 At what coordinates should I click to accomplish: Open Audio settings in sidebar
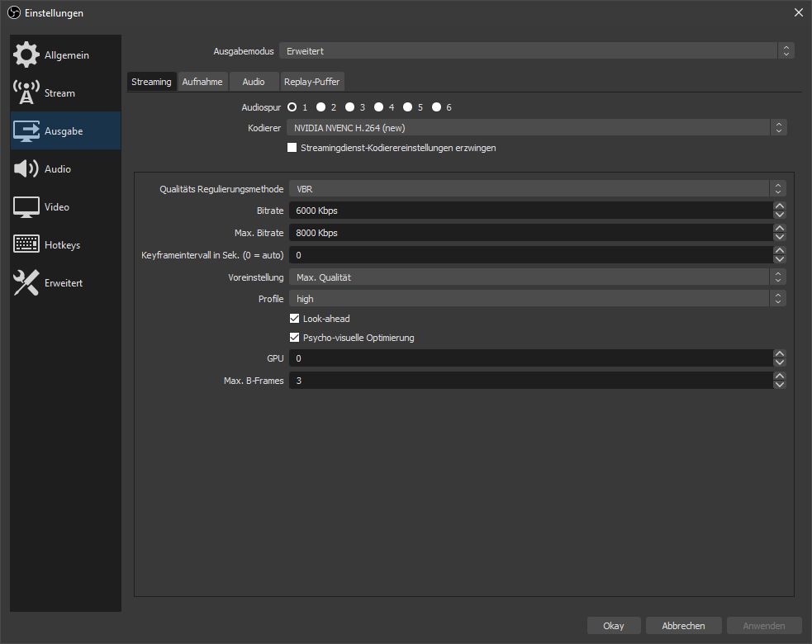tap(66, 168)
